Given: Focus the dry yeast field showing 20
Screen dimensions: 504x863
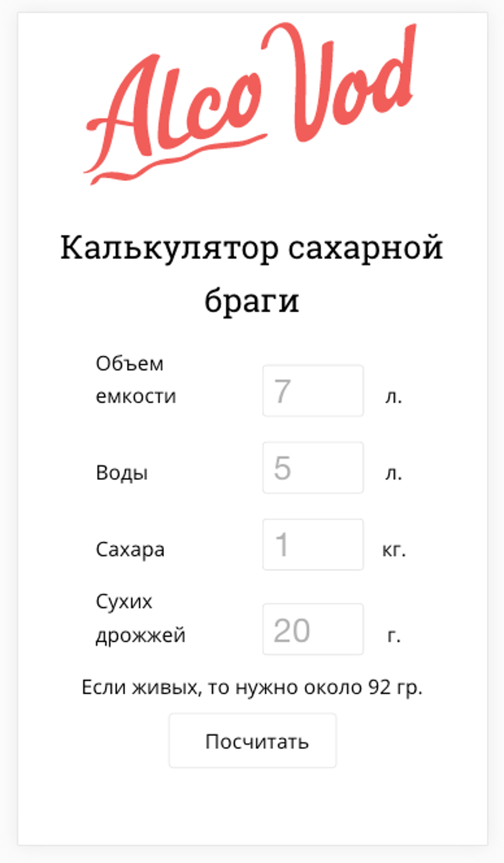Looking at the screenshot, I should 313,629.
